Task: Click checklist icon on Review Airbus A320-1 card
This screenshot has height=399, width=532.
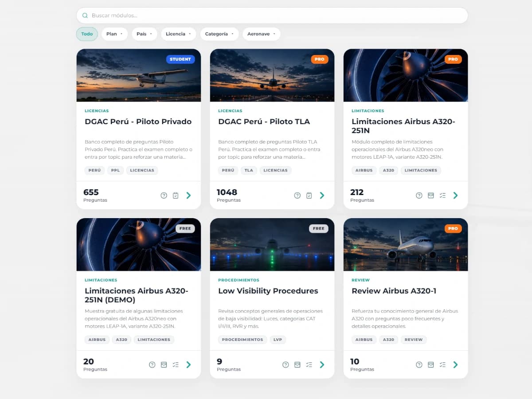Action: pyautogui.click(x=442, y=365)
